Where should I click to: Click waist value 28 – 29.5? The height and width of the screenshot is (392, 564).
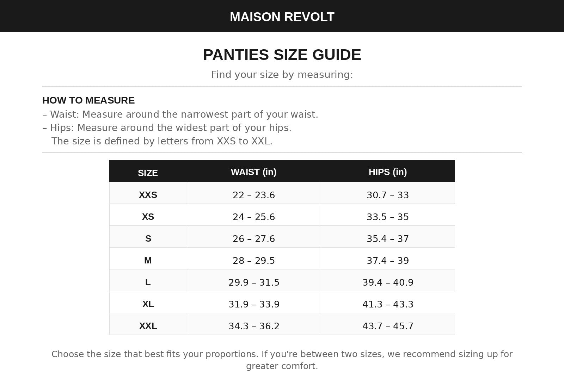pyautogui.click(x=254, y=261)
